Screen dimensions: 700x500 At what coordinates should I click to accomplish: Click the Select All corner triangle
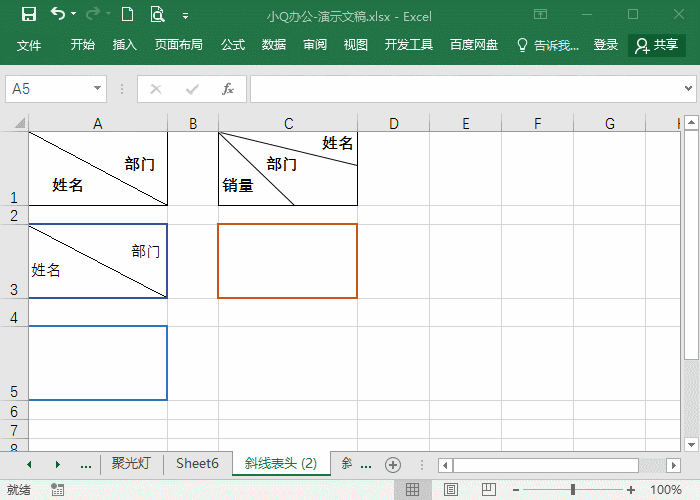[20, 123]
